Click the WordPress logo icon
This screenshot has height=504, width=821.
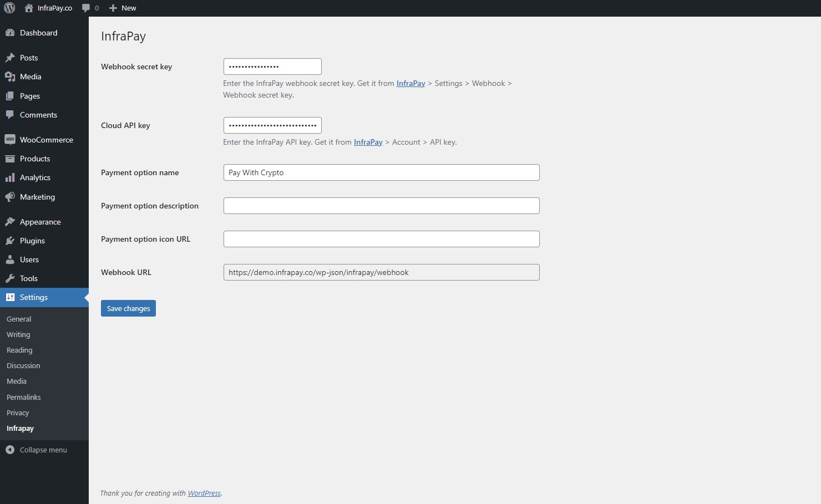[x=9, y=8]
